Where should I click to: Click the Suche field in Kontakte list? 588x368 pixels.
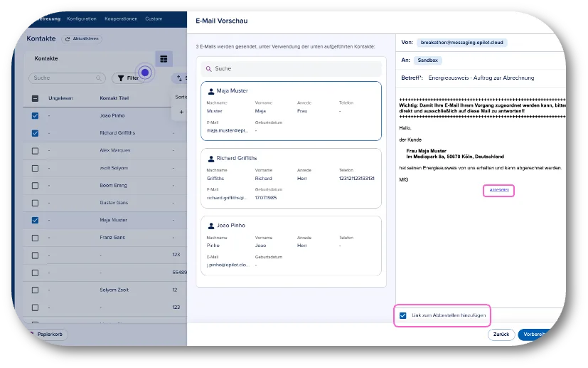[67, 78]
